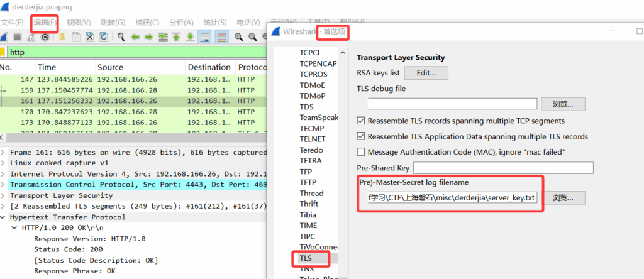Toggle packet colorize rules icon

coord(221,38)
